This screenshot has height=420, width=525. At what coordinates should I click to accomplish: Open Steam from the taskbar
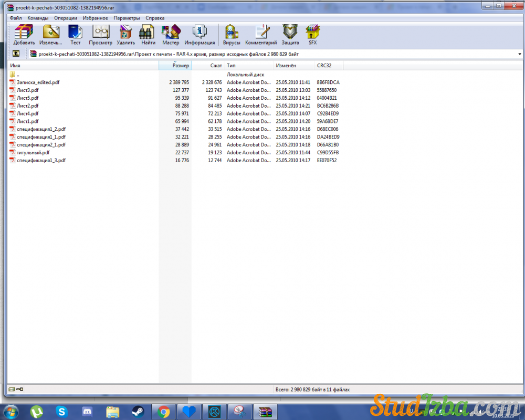click(138, 412)
